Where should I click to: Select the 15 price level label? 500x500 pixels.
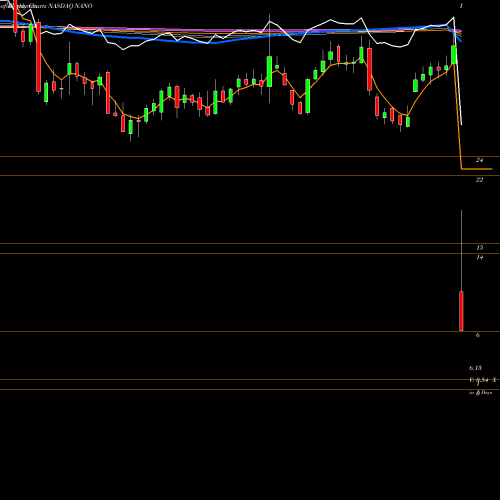(x=480, y=247)
